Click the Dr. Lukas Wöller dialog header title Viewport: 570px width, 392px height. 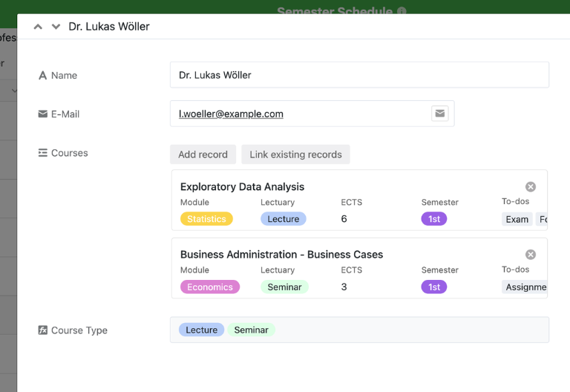coord(109,27)
